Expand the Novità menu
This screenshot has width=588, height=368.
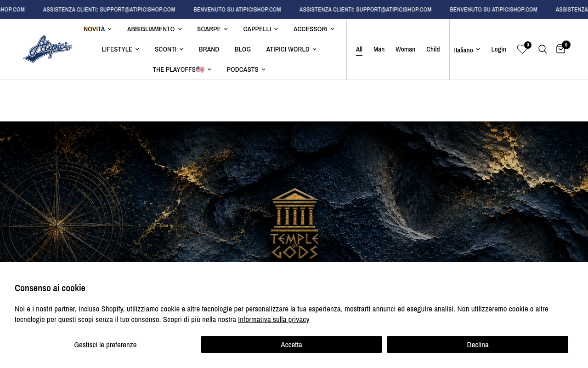click(97, 29)
